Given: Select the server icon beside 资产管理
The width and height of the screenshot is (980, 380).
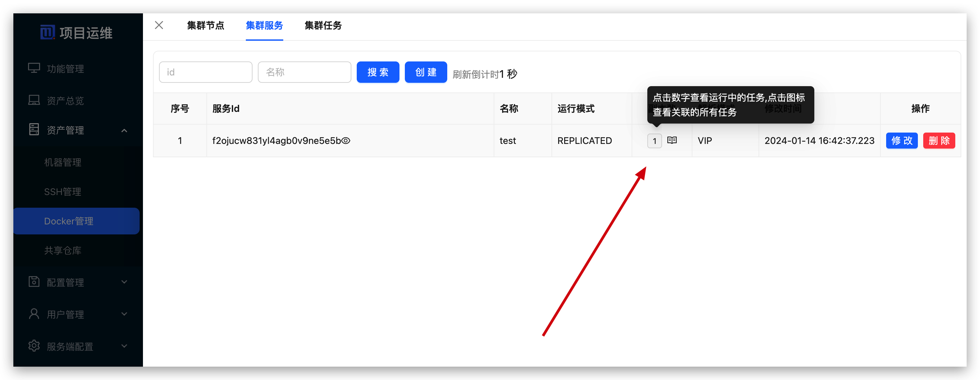Looking at the screenshot, I should coord(34,129).
